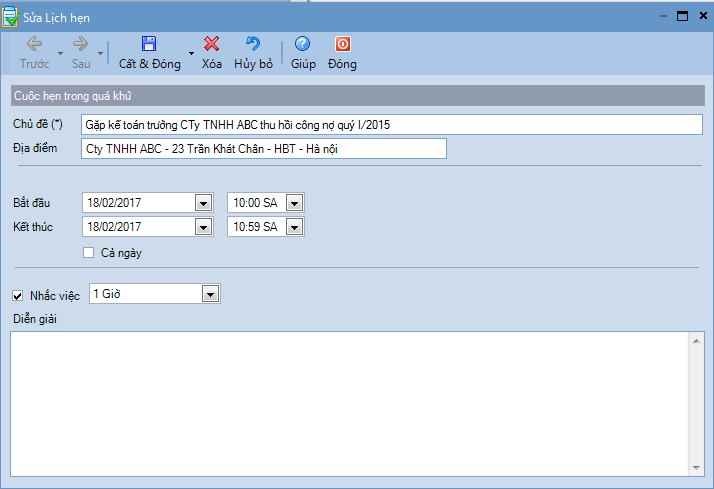The width and height of the screenshot is (714, 489).
Task: Uncheck the Nhắc việc checkbox
Action: click(x=17, y=296)
